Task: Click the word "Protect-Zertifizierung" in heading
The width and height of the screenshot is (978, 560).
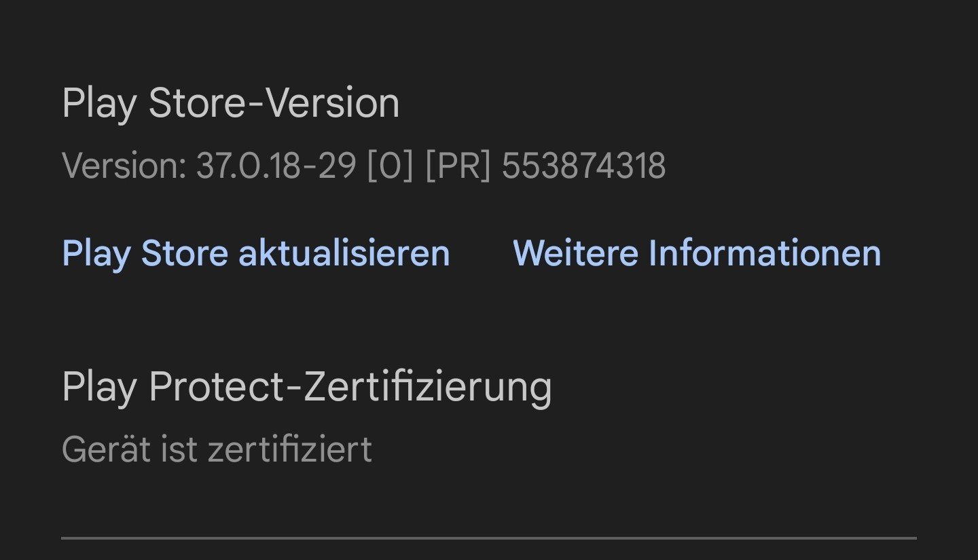Action: tap(350, 388)
